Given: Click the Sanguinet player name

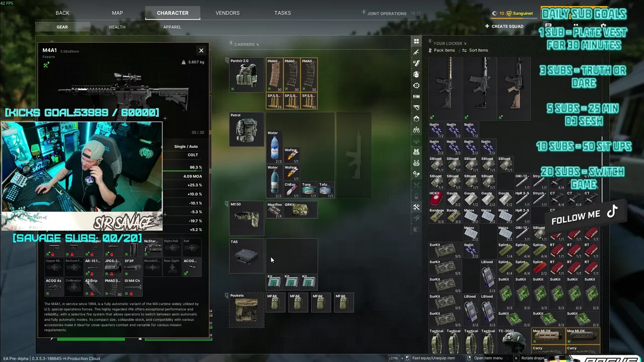Looking at the screenshot, I should click(x=523, y=14).
